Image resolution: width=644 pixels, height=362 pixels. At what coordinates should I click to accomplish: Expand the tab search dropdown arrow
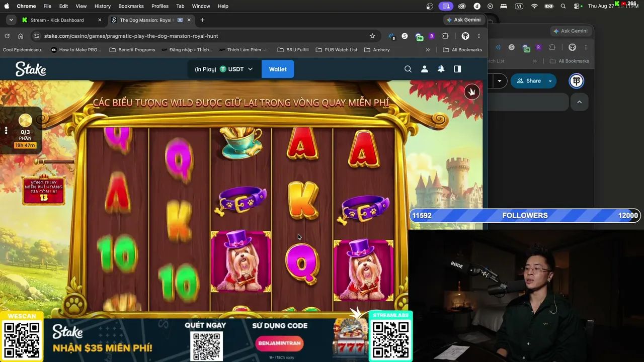[11, 20]
